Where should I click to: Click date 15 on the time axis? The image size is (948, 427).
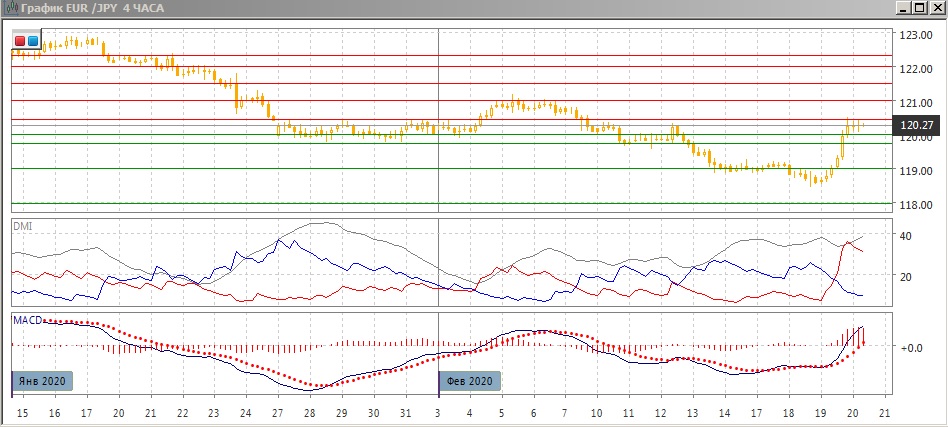(23, 413)
